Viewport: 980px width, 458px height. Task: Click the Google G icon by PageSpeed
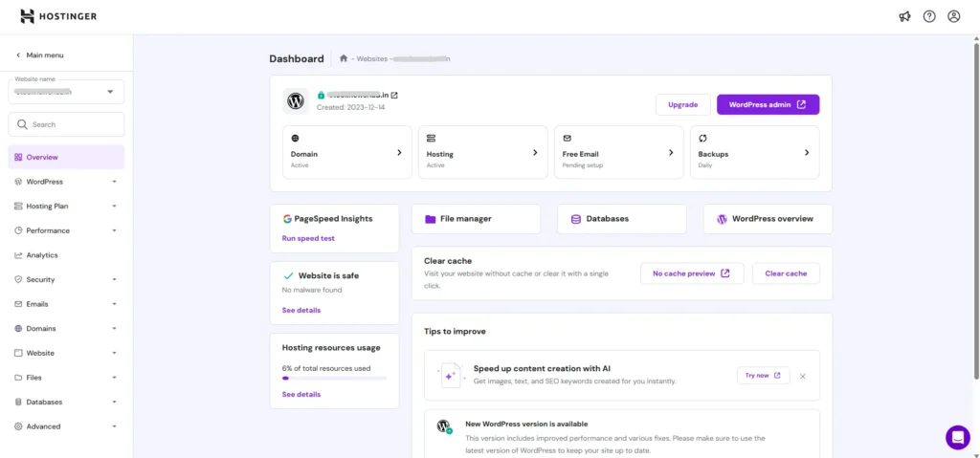point(287,219)
